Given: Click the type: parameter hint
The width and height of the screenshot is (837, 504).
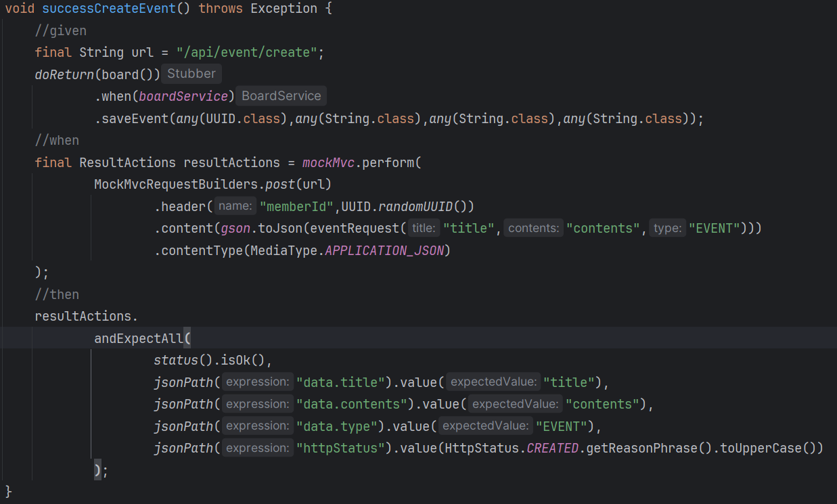Looking at the screenshot, I should [667, 228].
